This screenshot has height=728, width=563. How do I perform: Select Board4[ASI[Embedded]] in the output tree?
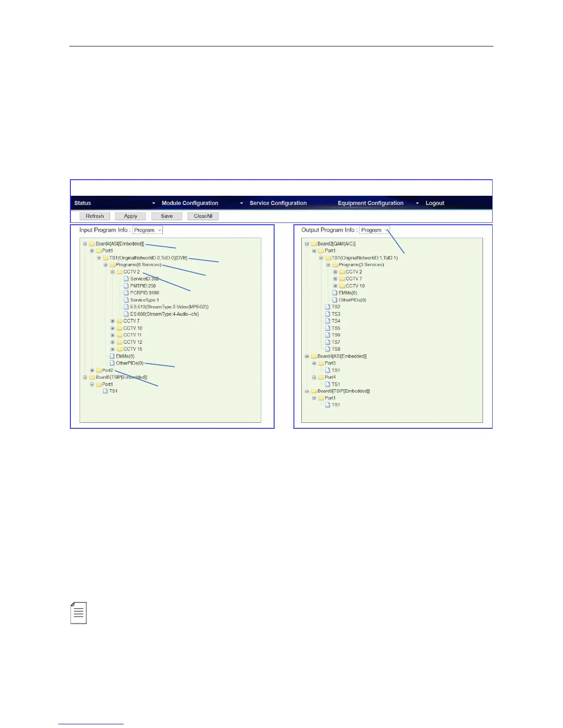[342, 356]
